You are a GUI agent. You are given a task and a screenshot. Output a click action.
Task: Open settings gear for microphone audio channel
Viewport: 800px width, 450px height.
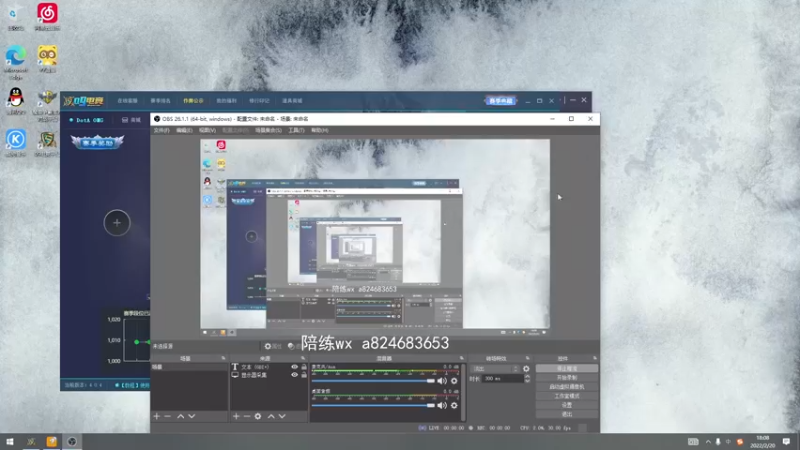pos(454,381)
